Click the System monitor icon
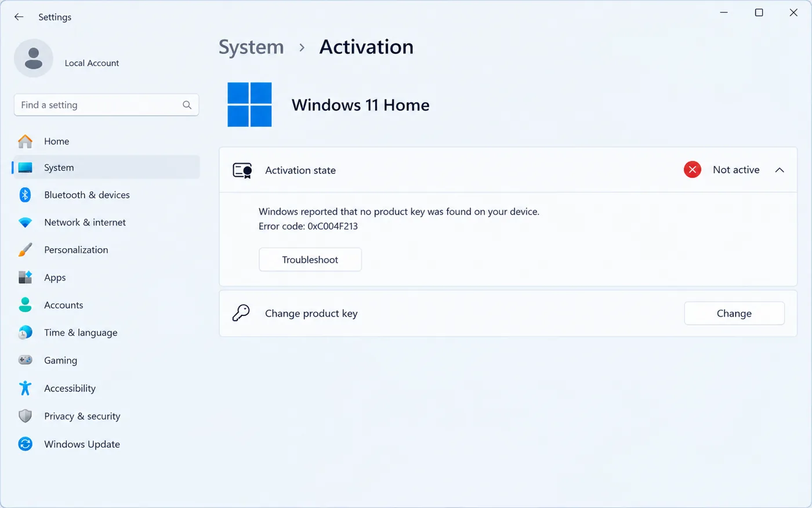This screenshot has width=812, height=508. [25, 168]
